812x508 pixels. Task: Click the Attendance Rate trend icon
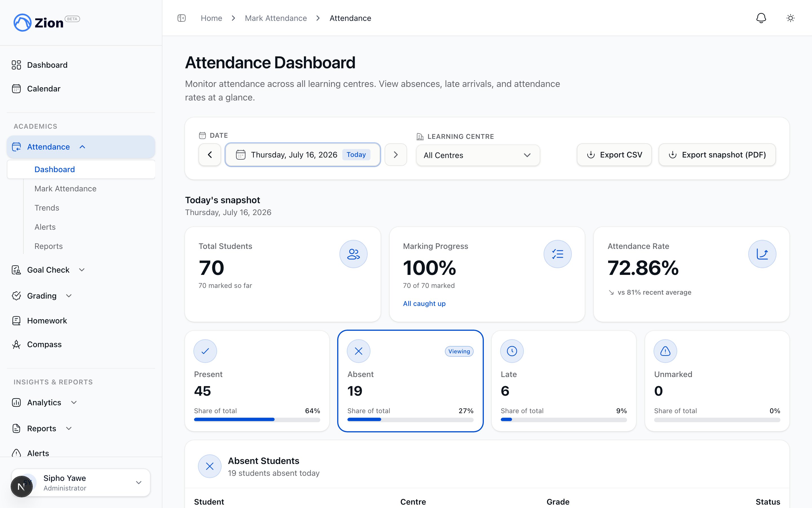762,254
